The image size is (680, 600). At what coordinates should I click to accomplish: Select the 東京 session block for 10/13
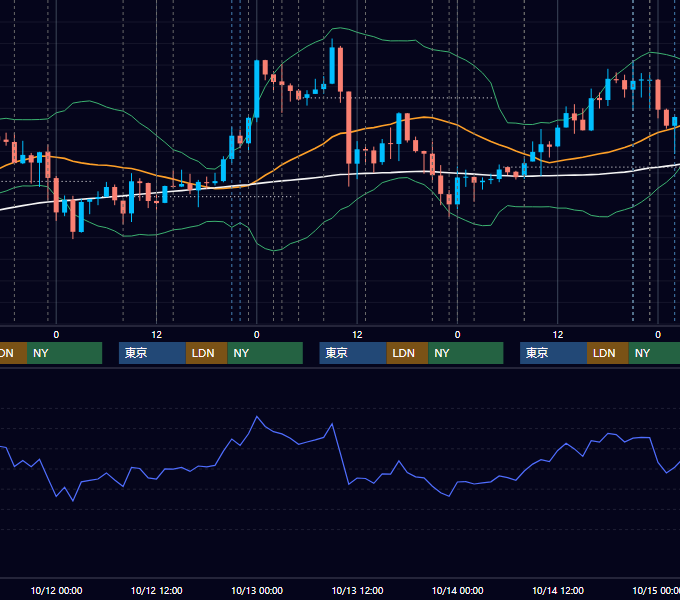pos(353,353)
